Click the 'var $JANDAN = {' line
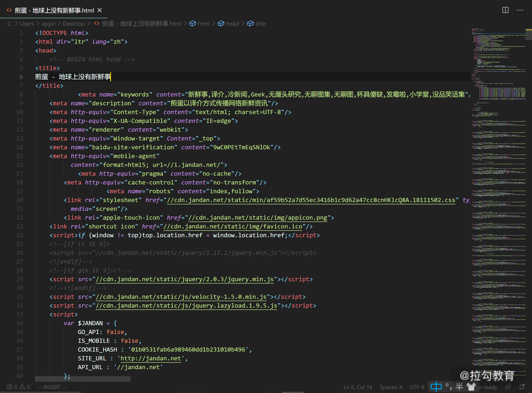This screenshot has height=393, width=532. tap(90, 323)
